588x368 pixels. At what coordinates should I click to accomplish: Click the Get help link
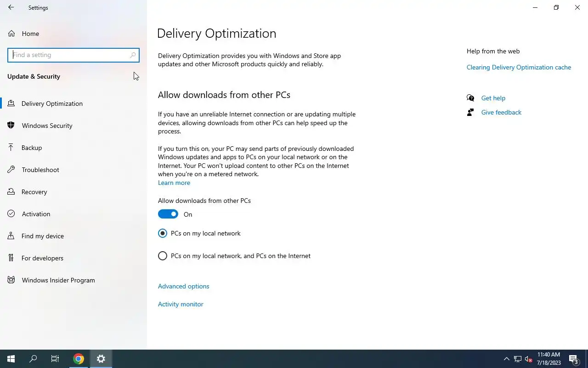click(493, 98)
